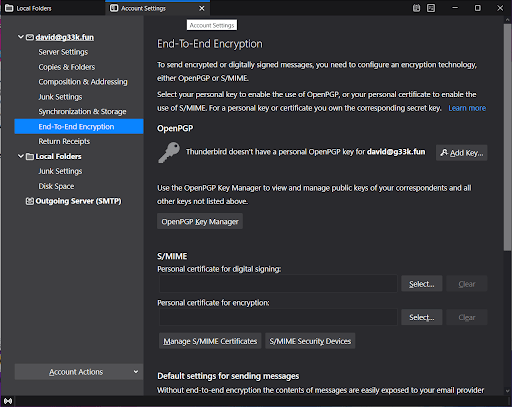Click the OpenPGP key icon
512x407 pixels.
coord(169,152)
